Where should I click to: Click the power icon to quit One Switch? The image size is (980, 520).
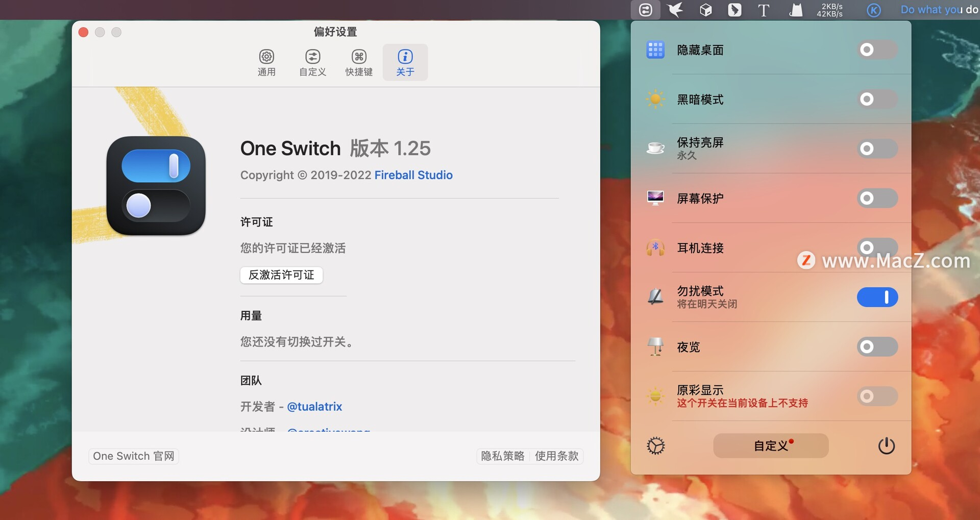pos(887,445)
